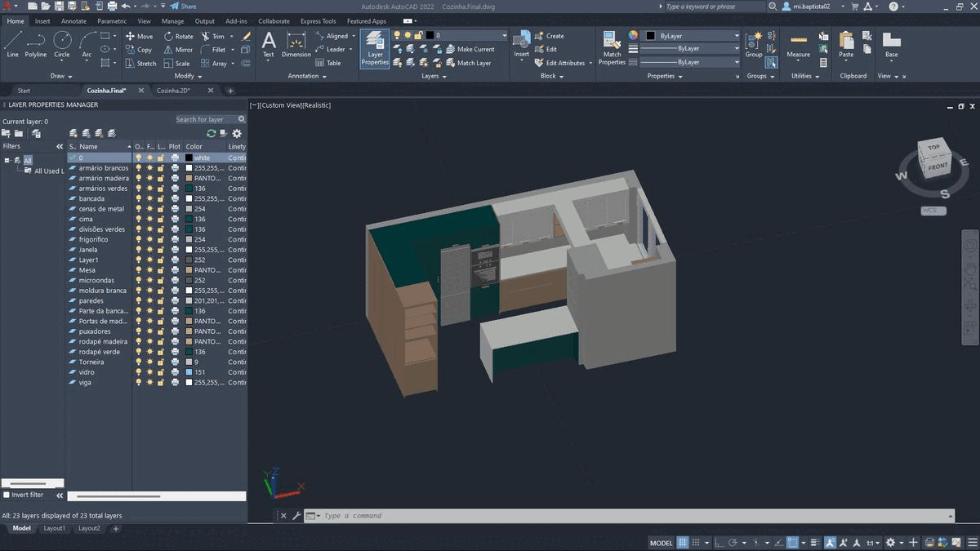This screenshot has height=551, width=980.
Task: Go to the Parametric ribbon tab
Action: 112,21
